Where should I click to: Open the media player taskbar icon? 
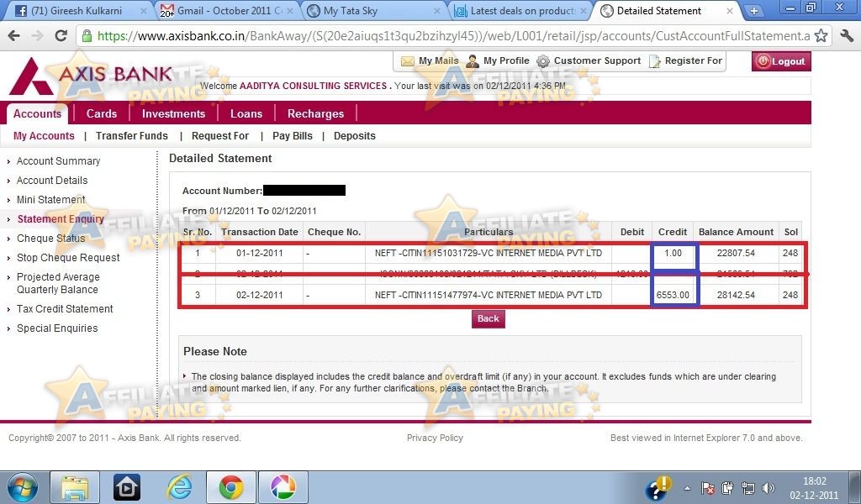tap(126, 487)
